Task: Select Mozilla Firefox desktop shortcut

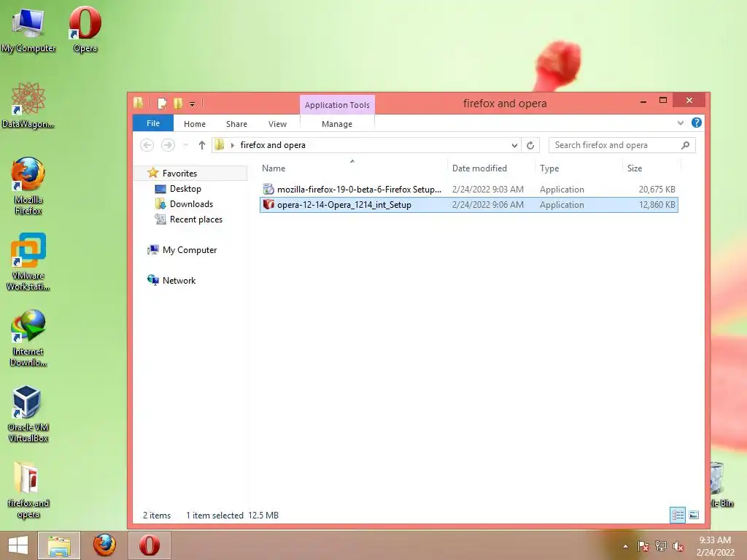Action: point(28,186)
